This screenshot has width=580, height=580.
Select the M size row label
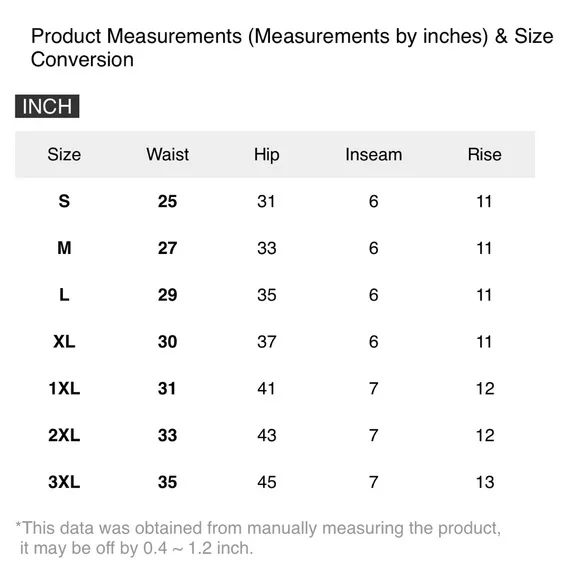[64, 248]
